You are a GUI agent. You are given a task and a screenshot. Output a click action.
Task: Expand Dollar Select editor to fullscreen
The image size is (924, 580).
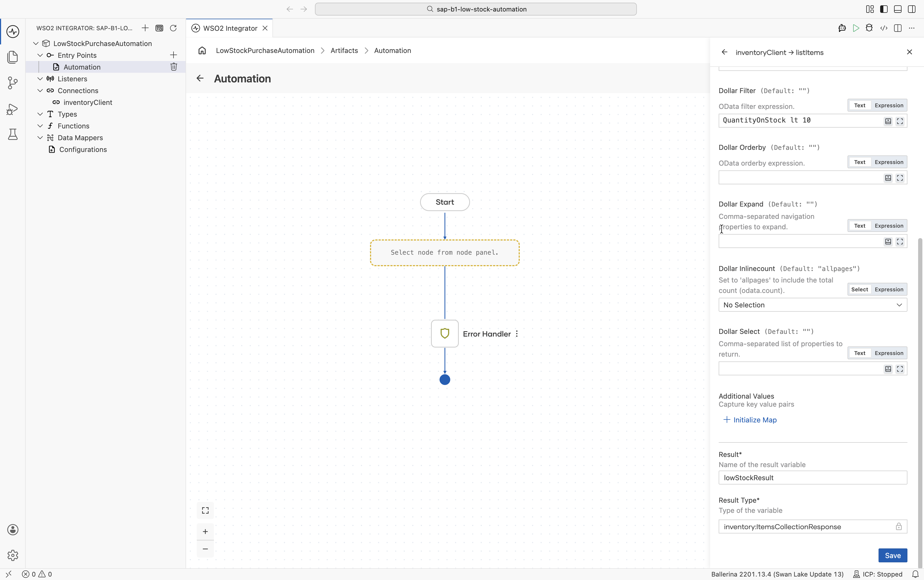coord(900,369)
